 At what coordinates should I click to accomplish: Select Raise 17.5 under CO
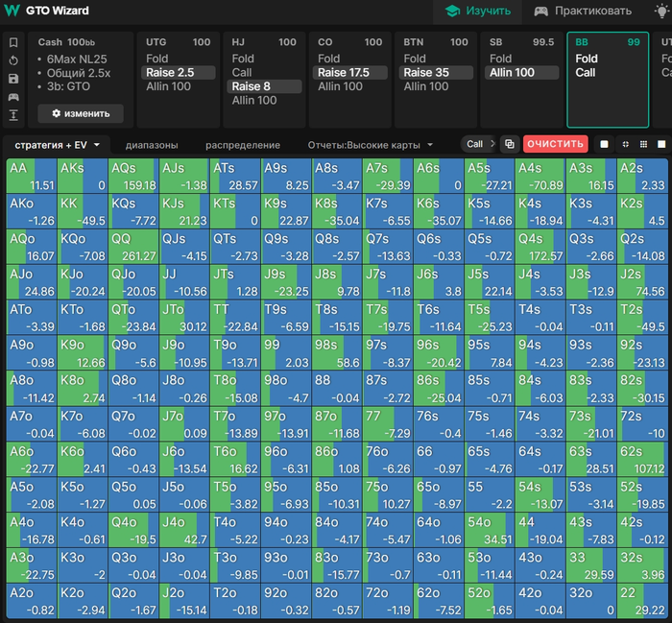[x=350, y=72]
